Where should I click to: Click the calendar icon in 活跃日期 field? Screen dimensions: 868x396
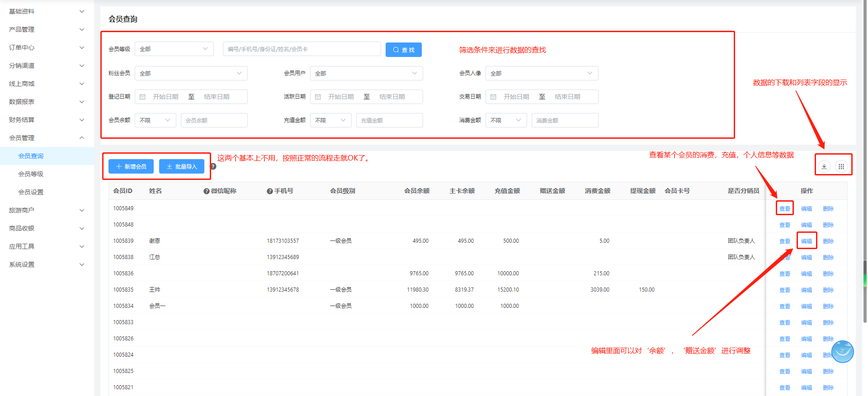[x=318, y=97]
